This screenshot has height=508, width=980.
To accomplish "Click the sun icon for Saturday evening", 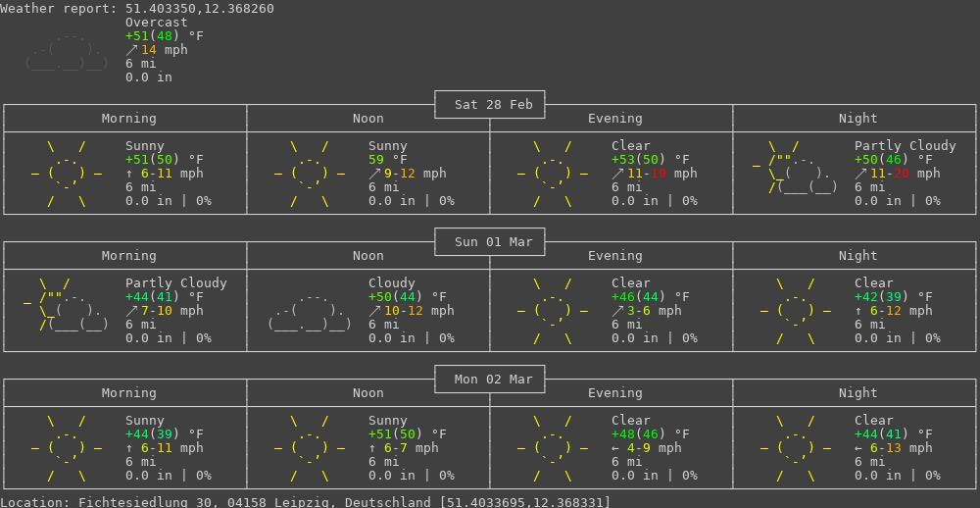I will pyautogui.click(x=553, y=174).
